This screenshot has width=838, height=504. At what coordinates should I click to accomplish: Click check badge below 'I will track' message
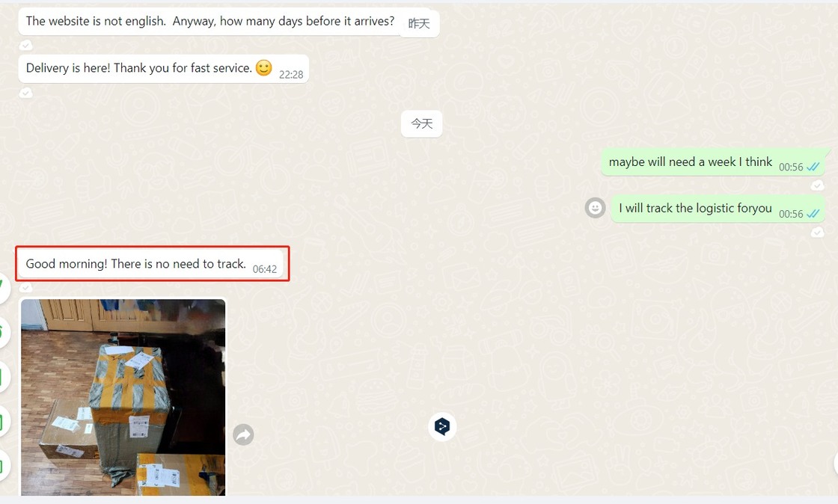[817, 233]
